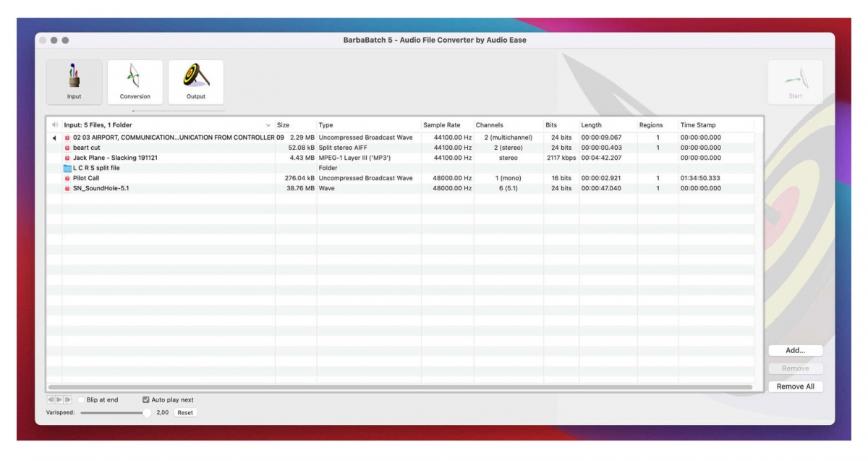Click the 16 bits cell of Pilot Call
The height and width of the screenshot is (461, 868).
pyautogui.click(x=561, y=178)
